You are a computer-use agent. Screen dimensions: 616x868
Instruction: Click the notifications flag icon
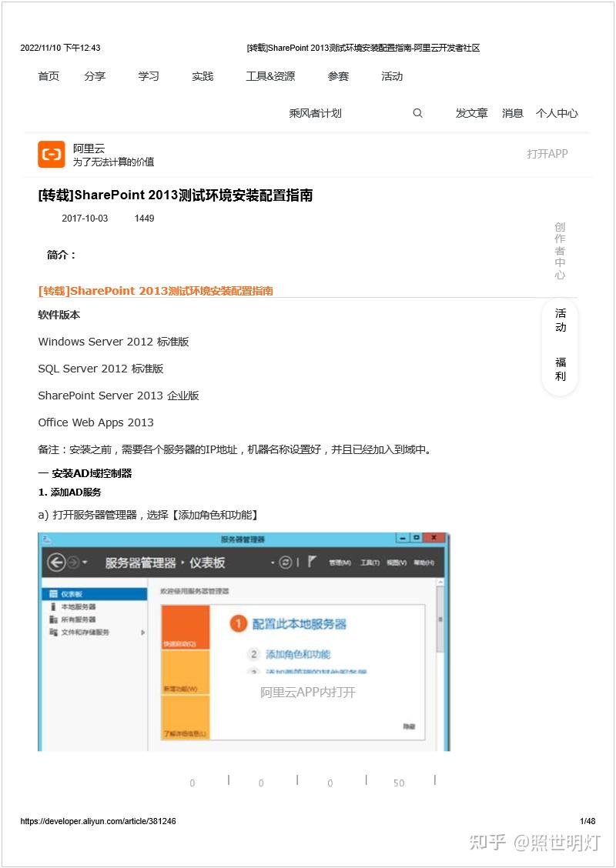(312, 562)
